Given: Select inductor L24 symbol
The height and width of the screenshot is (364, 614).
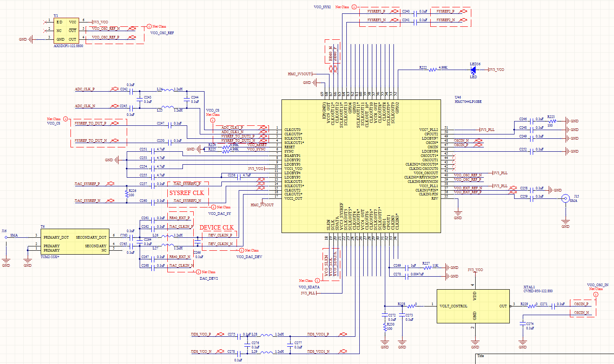Looking at the screenshot, I should [x=167, y=90].
